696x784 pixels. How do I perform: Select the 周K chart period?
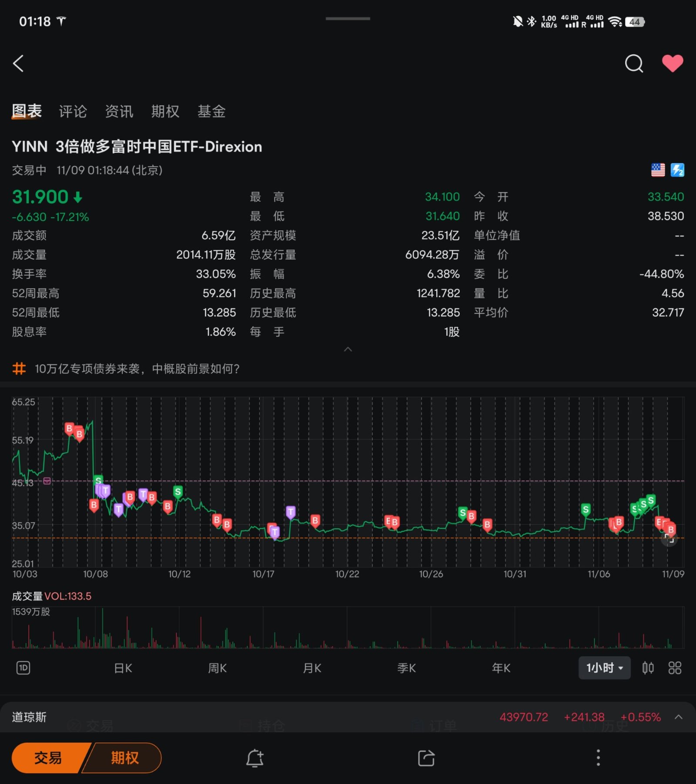(x=217, y=668)
